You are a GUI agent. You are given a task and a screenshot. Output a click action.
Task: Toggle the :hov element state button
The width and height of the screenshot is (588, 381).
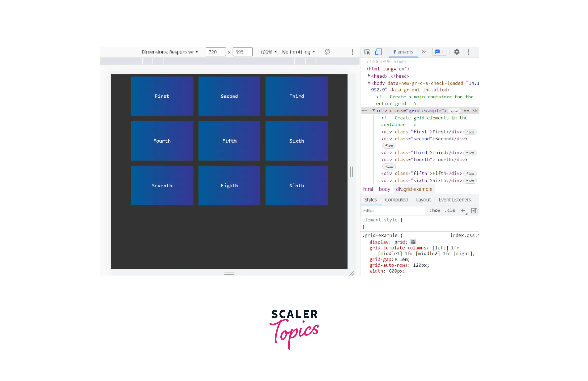pos(435,210)
